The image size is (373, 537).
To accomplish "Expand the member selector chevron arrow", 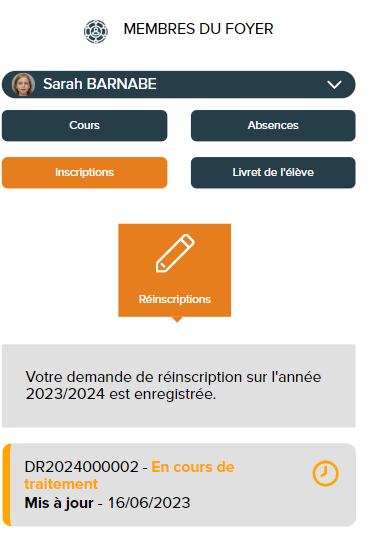I will [334, 85].
